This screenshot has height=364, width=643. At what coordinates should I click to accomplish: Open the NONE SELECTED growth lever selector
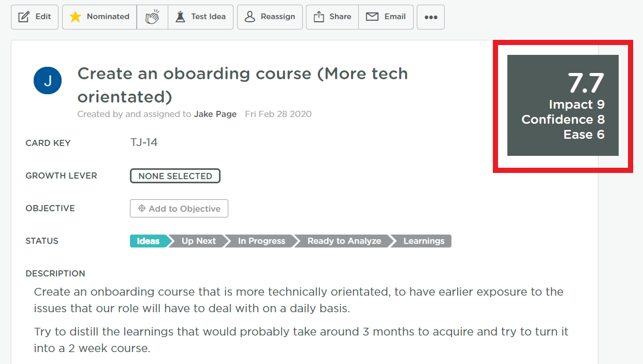(x=175, y=176)
